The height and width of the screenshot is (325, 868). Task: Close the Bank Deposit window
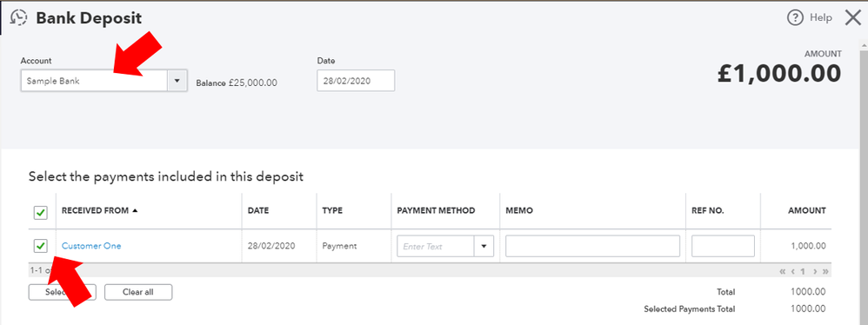[x=853, y=17]
